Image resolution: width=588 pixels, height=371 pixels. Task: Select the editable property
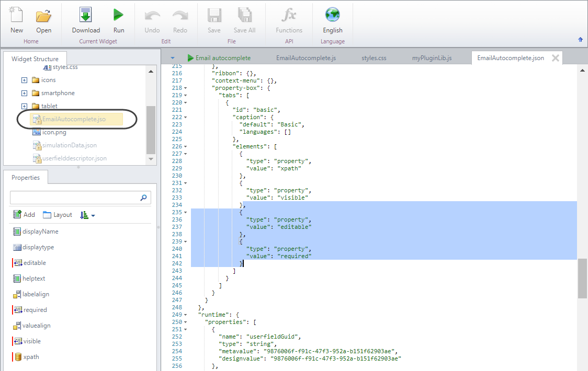29,263
